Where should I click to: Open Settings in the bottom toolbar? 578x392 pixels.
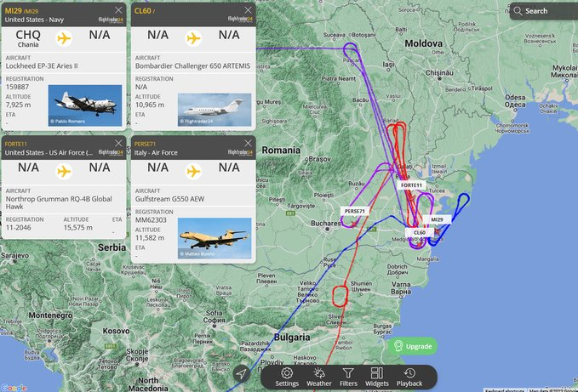(x=287, y=378)
